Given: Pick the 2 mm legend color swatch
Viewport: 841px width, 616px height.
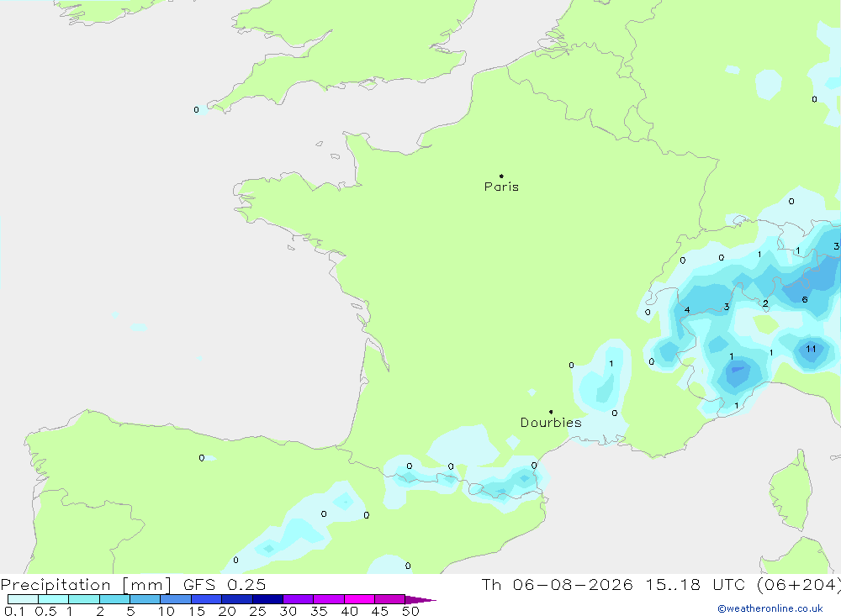Looking at the screenshot, I should coord(114,599).
